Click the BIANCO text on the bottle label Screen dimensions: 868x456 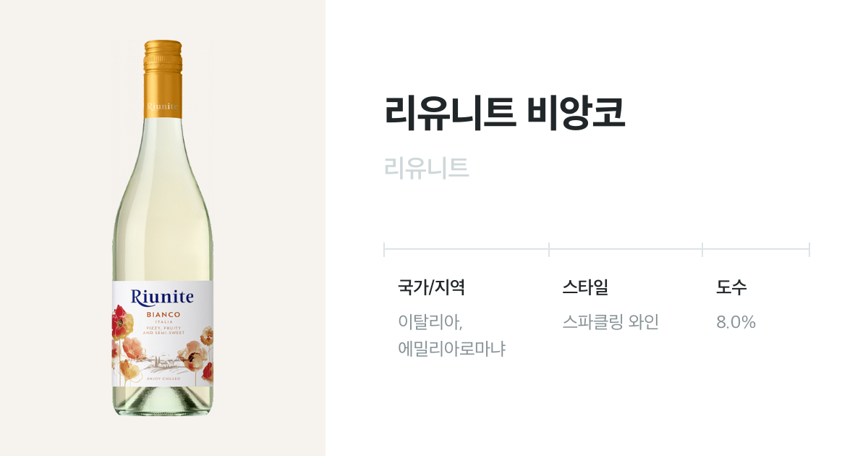163,315
